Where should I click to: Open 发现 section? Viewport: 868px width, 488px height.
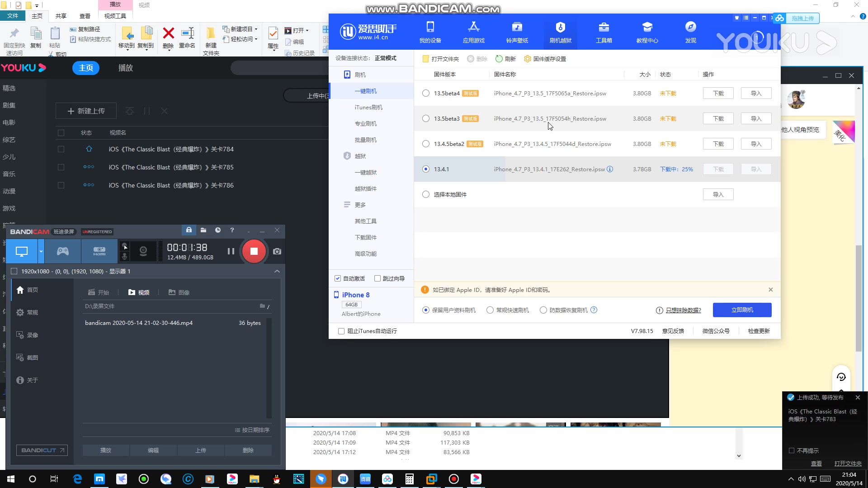tap(690, 32)
